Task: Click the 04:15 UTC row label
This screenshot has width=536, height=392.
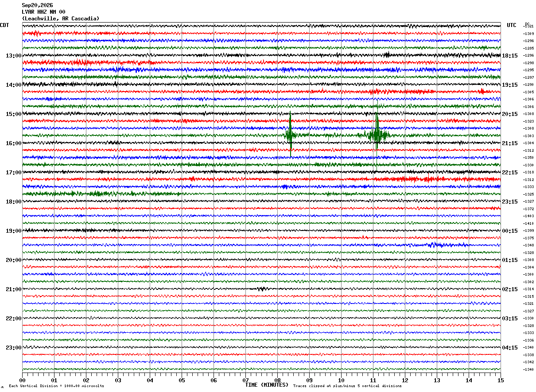Action: point(510,348)
